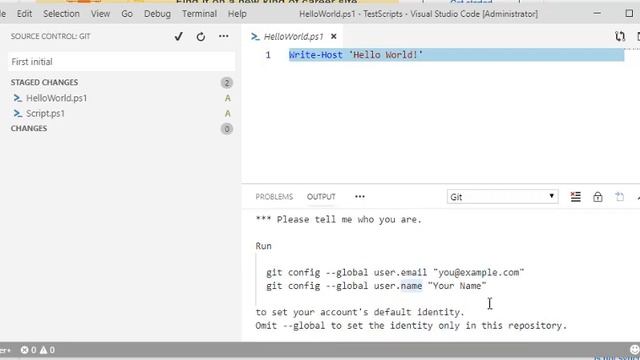Click the changes count badge showing 0
Image resolution: width=640 pixels, height=360 pixels.
[227, 129]
